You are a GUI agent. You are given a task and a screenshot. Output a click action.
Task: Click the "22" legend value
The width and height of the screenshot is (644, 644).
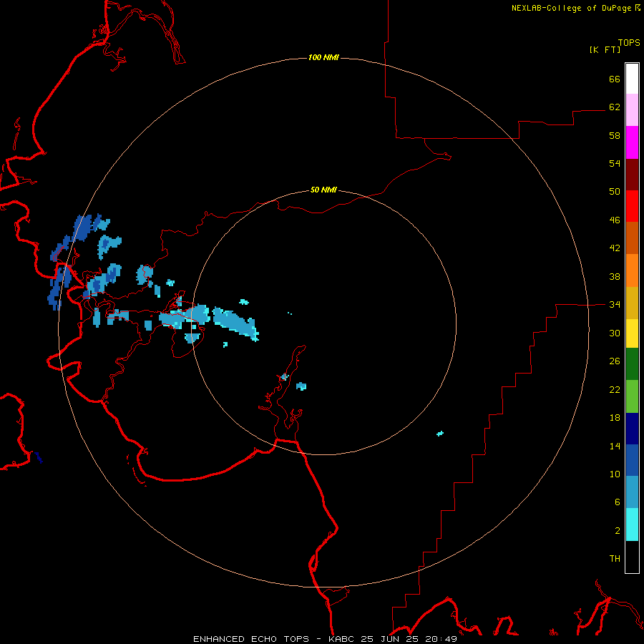coord(615,389)
